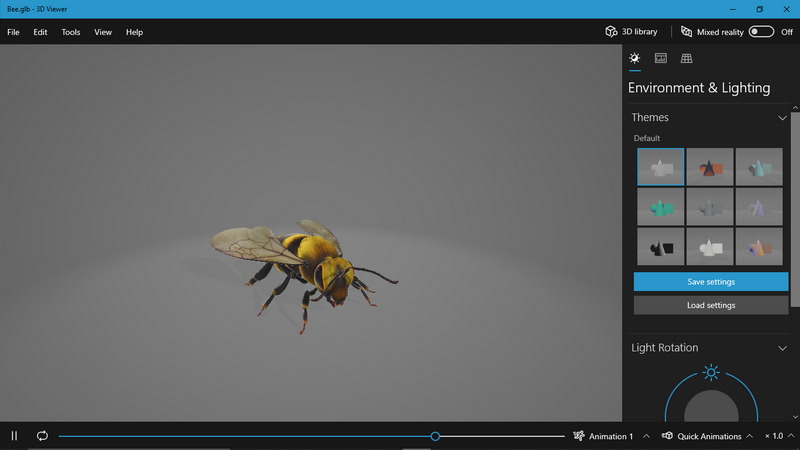This screenshot has width=800, height=450.
Task: Open the View menu
Action: click(x=103, y=32)
